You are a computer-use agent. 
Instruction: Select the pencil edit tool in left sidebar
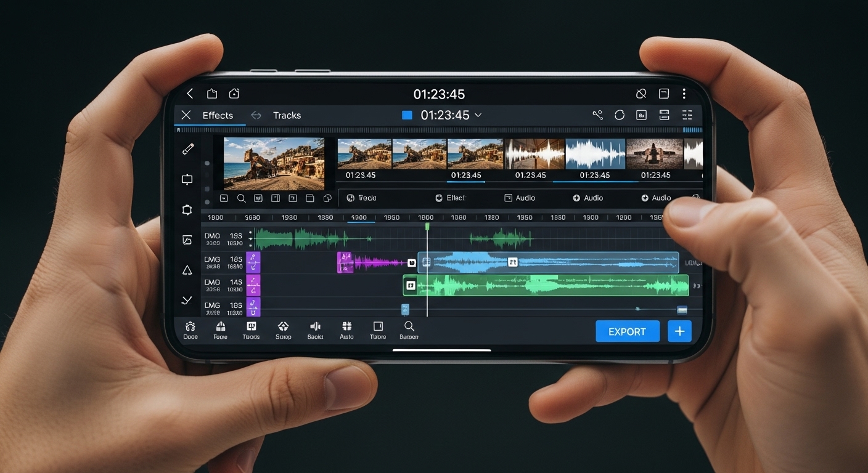click(188, 148)
